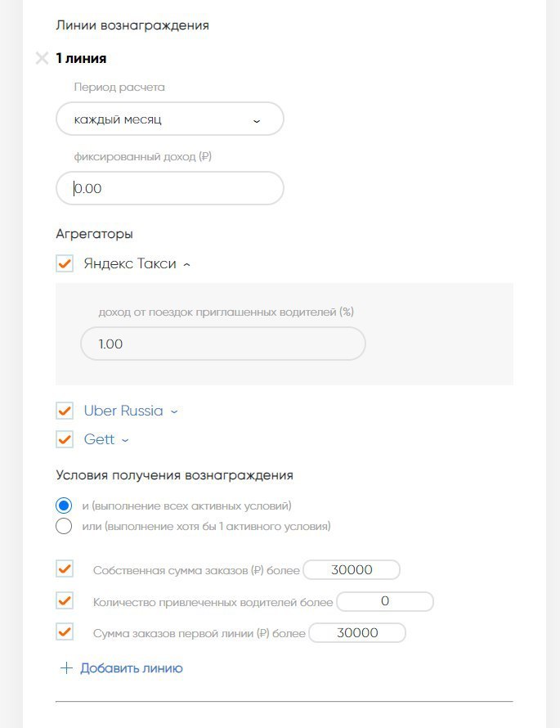560x728 pixels.
Task: Click the "Добавить линию" link
Action: pyautogui.click(x=131, y=668)
